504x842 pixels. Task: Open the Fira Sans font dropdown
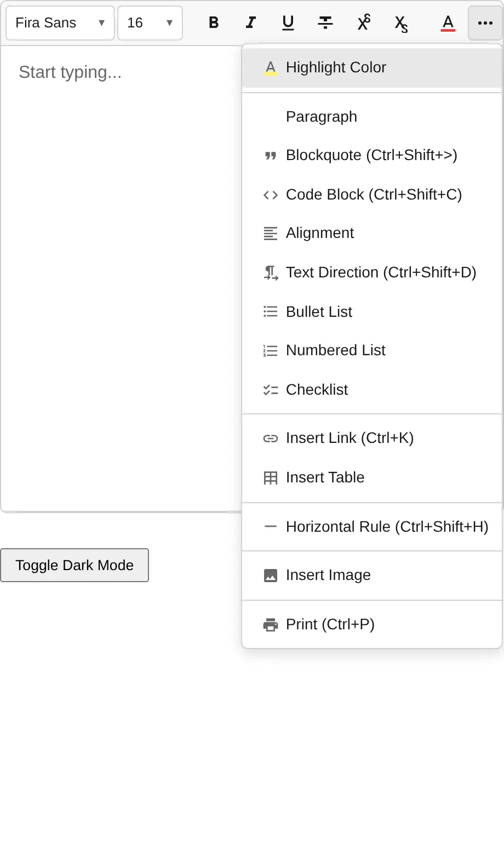coord(60,22)
